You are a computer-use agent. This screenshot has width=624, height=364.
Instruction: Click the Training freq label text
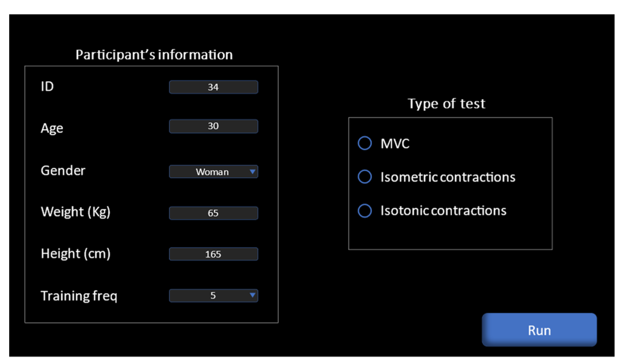(x=79, y=296)
